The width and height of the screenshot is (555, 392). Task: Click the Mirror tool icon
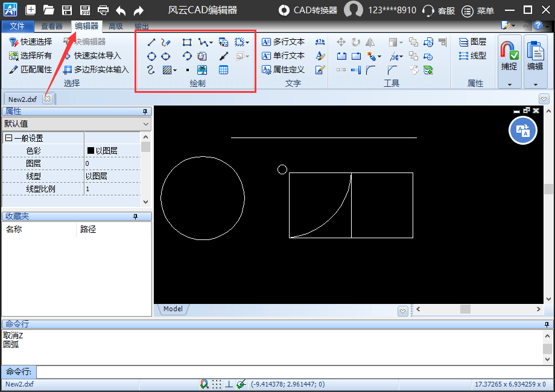click(x=370, y=42)
